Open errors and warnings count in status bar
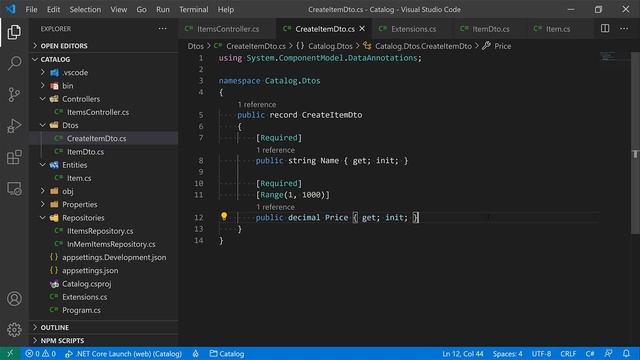The height and width of the screenshot is (360, 640). pos(40,353)
